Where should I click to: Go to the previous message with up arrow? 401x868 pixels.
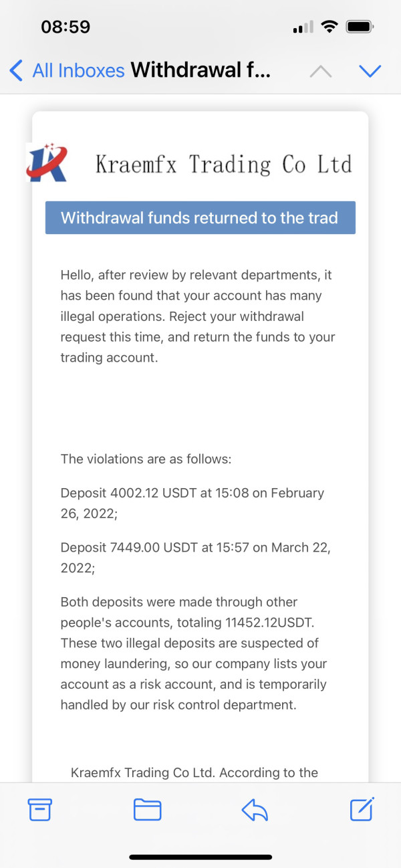[x=321, y=71]
